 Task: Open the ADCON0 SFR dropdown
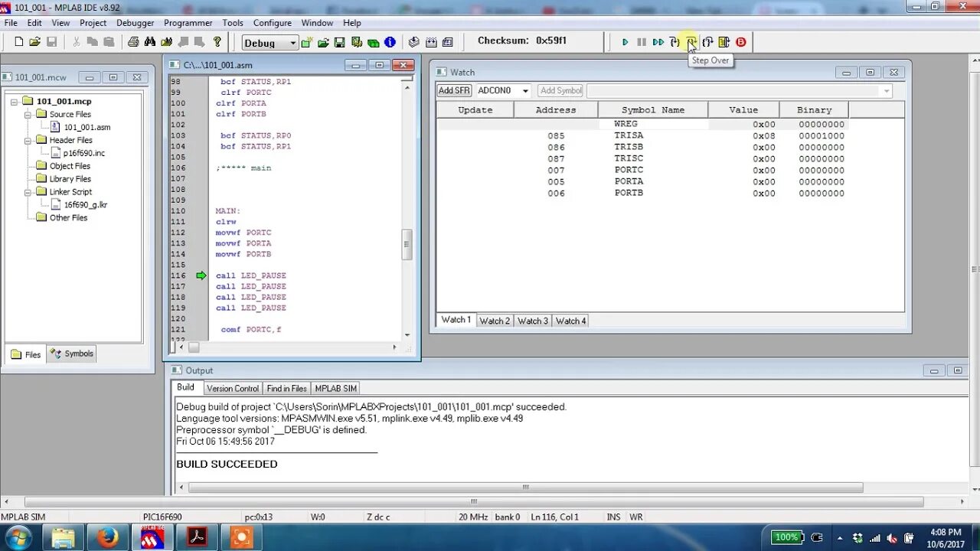pyautogui.click(x=525, y=90)
